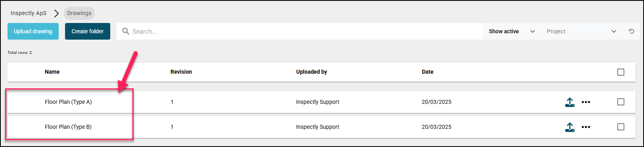Click the search magnifier icon
644x147 pixels.
[126, 31]
